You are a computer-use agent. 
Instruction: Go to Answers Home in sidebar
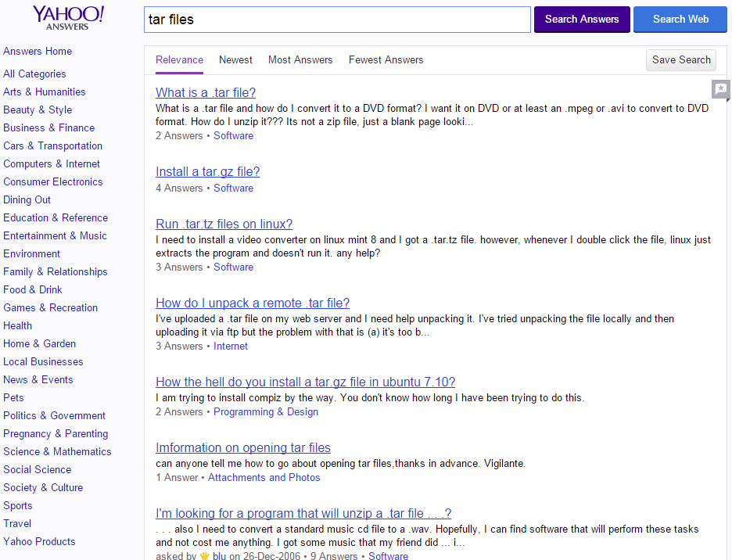coord(38,52)
